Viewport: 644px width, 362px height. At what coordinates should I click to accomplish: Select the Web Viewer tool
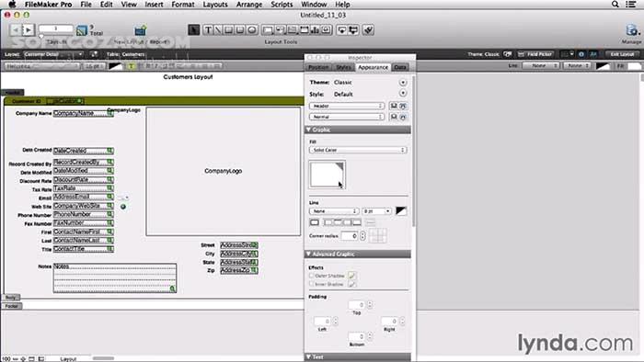pyautogui.click(x=327, y=30)
